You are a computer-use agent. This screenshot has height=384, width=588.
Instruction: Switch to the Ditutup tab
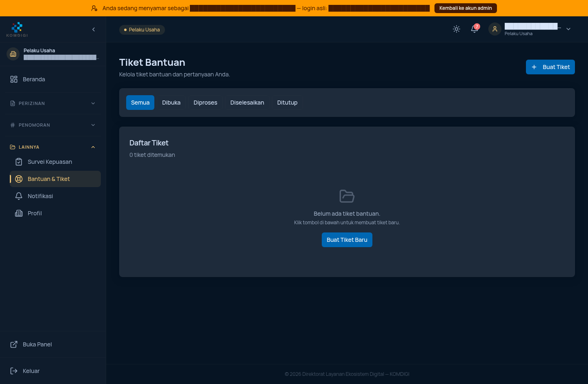(287, 103)
